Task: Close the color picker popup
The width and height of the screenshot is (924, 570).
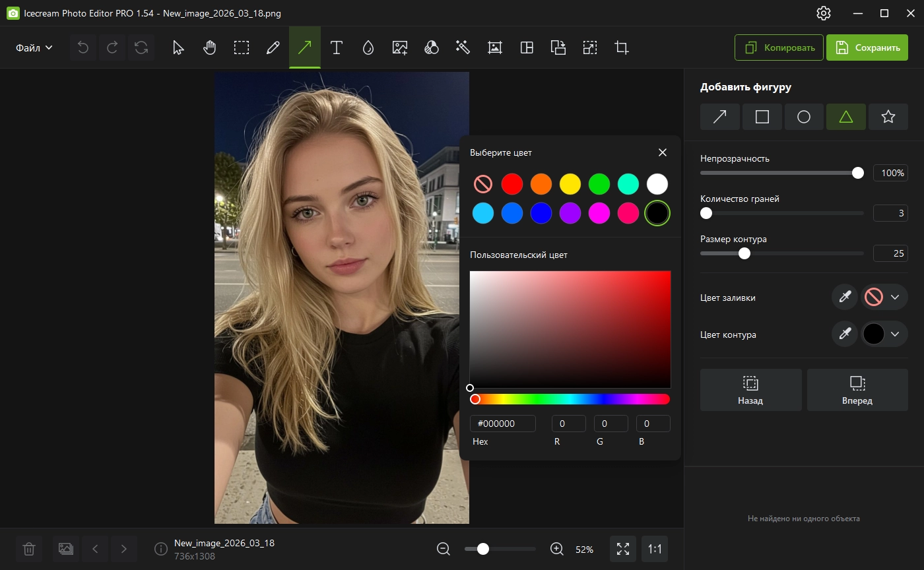Action: (x=663, y=152)
